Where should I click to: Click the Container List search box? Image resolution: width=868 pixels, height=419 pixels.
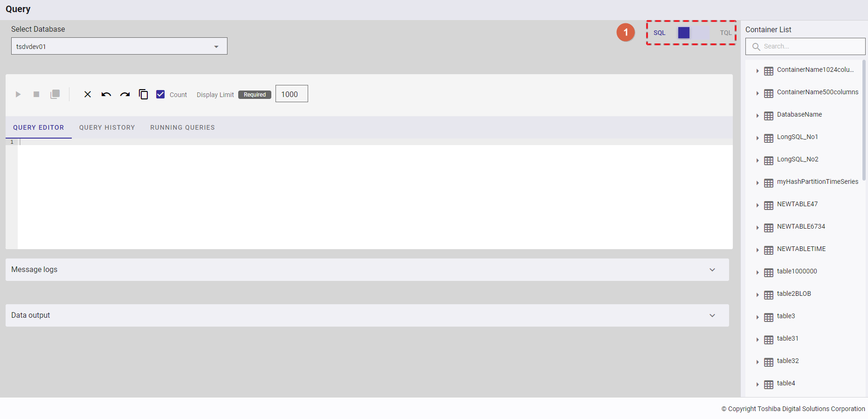tap(806, 47)
